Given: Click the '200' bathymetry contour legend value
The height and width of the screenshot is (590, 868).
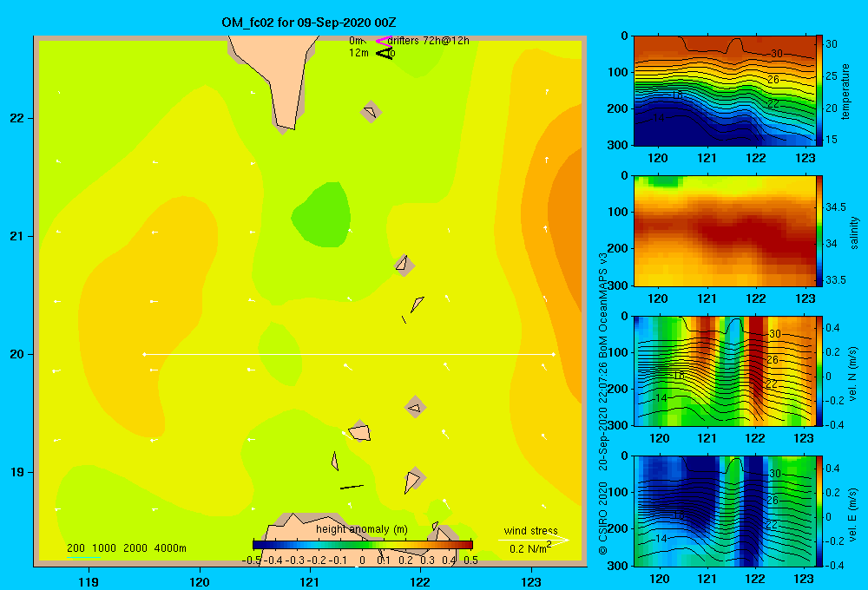Looking at the screenshot, I should click(76, 548).
